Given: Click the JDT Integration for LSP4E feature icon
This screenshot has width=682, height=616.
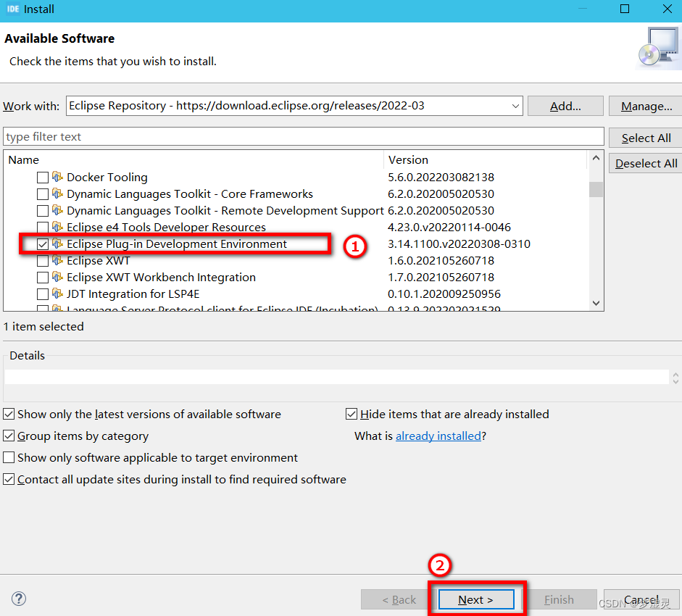Looking at the screenshot, I should [x=57, y=294].
